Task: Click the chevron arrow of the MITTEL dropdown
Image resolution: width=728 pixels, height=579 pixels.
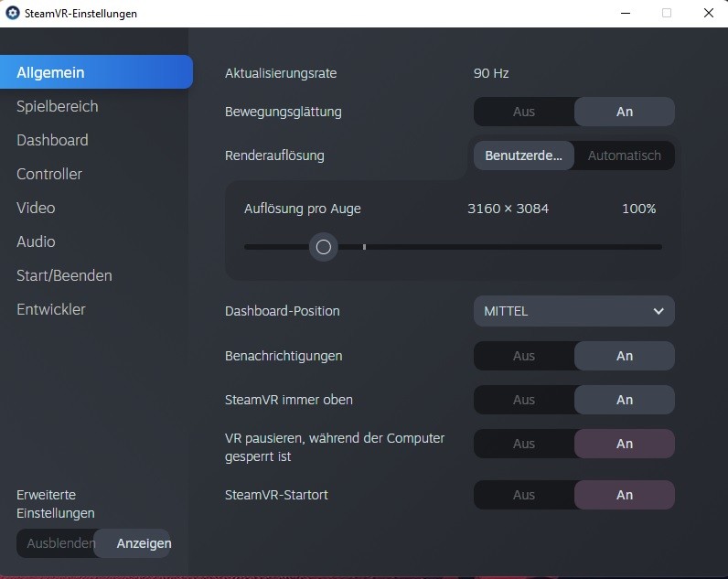Action: 658,311
